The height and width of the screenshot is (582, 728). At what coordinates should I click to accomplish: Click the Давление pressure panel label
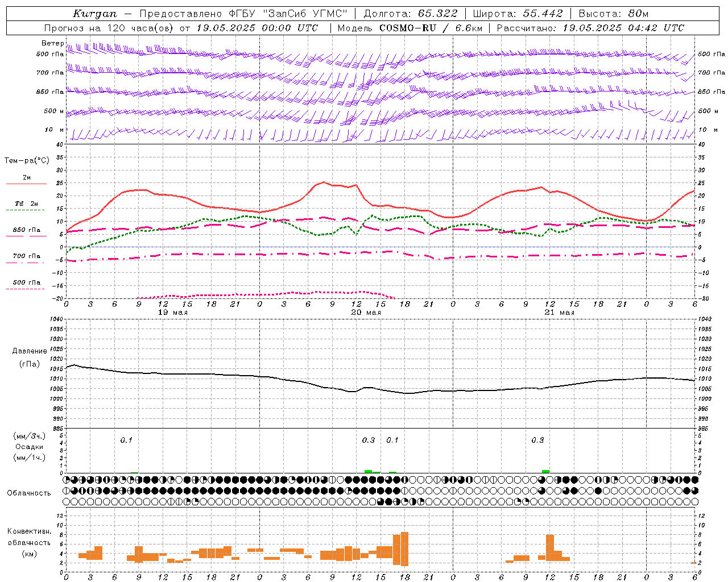[x=30, y=351]
